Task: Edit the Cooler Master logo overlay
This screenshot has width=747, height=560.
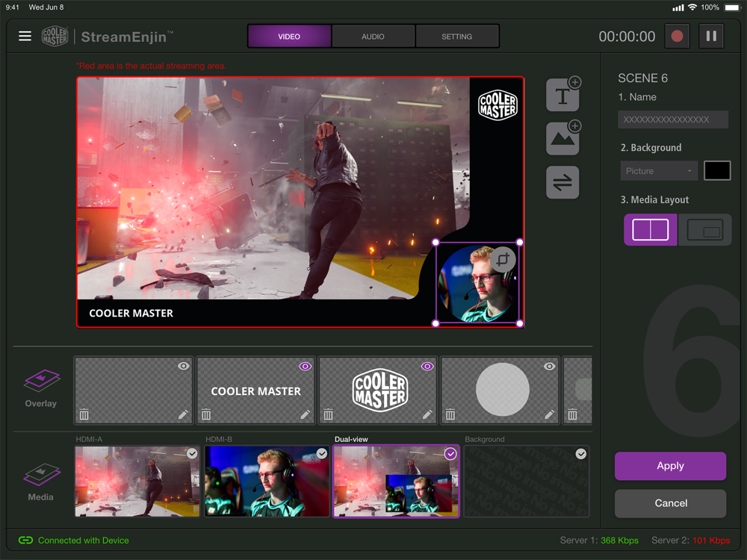Action: [x=427, y=414]
